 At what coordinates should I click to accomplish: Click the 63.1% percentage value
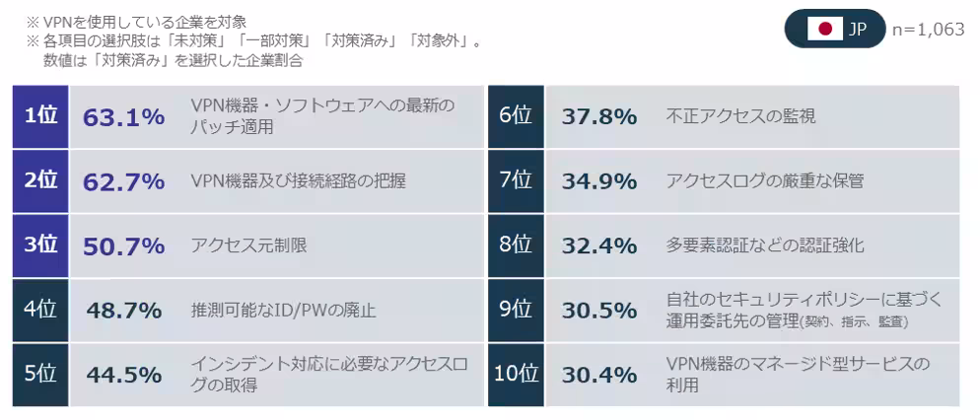coord(123,117)
